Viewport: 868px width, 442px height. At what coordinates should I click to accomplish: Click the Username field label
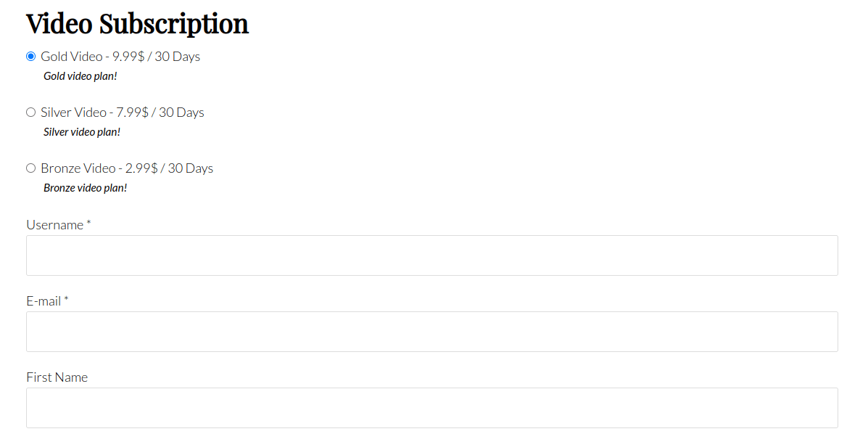[x=55, y=225]
